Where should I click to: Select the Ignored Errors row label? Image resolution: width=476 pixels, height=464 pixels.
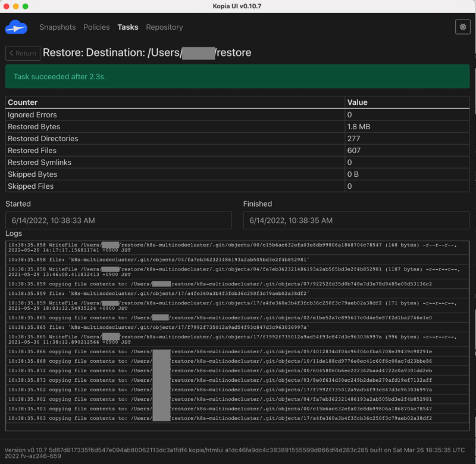(32, 115)
